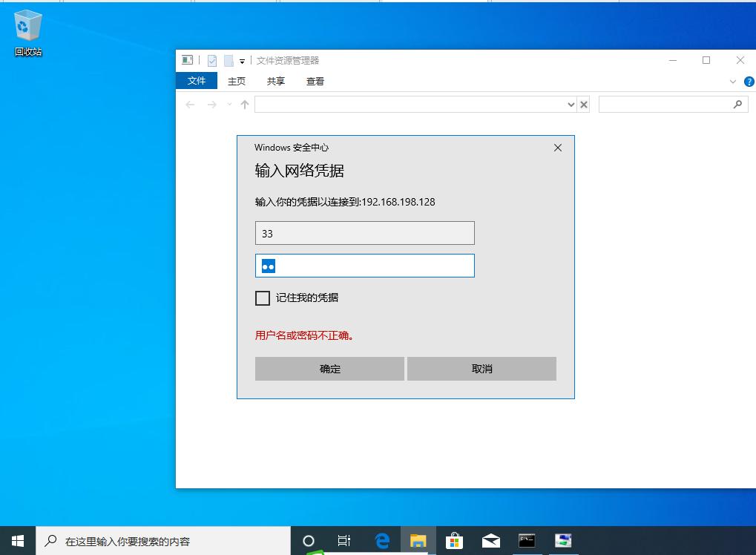This screenshot has width=756, height=555.
Task: Click the Task View icon on the taskbar
Action: click(344, 540)
